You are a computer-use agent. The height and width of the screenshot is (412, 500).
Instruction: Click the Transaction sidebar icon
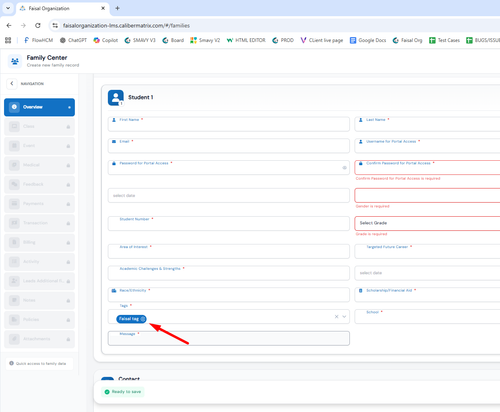coord(14,223)
